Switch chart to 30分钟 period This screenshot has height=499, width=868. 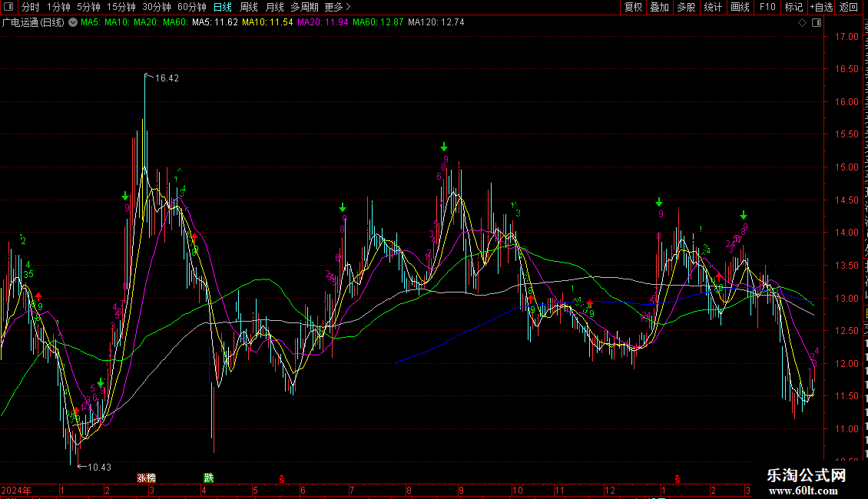point(156,7)
